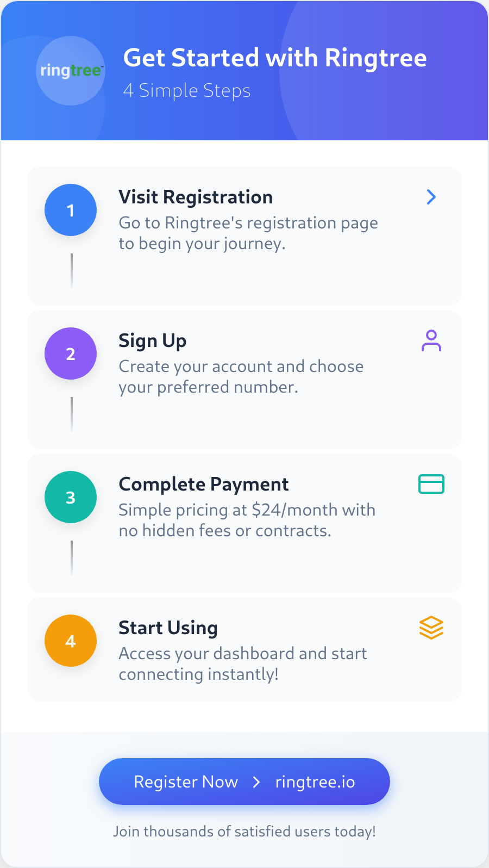Click the layers stack icon beside Start Using
The image size is (489, 868).
pyautogui.click(x=431, y=628)
